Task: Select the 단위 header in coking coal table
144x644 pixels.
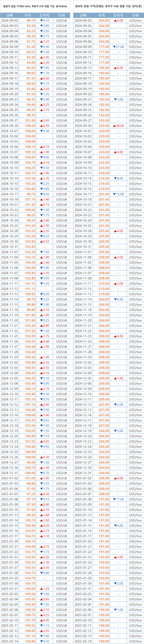Action: (x=135, y=15)
